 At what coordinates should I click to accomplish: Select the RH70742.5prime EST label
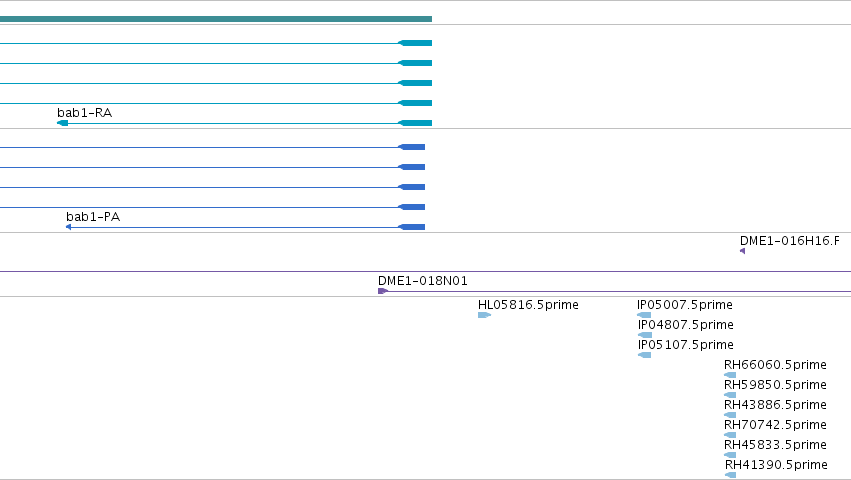(775, 425)
